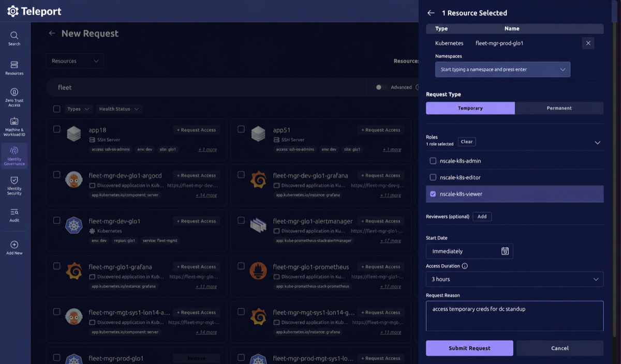Click the Start Date Immediately field
621x364 pixels.
469,251
